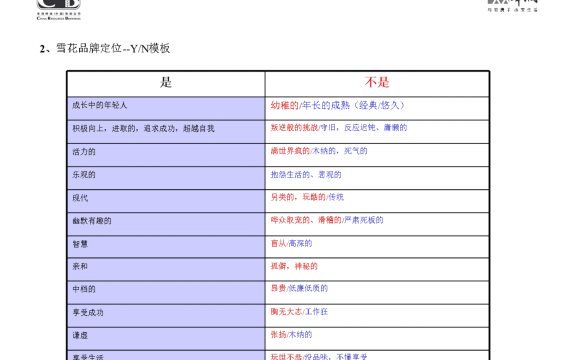Click the '是' column header

(x=166, y=83)
